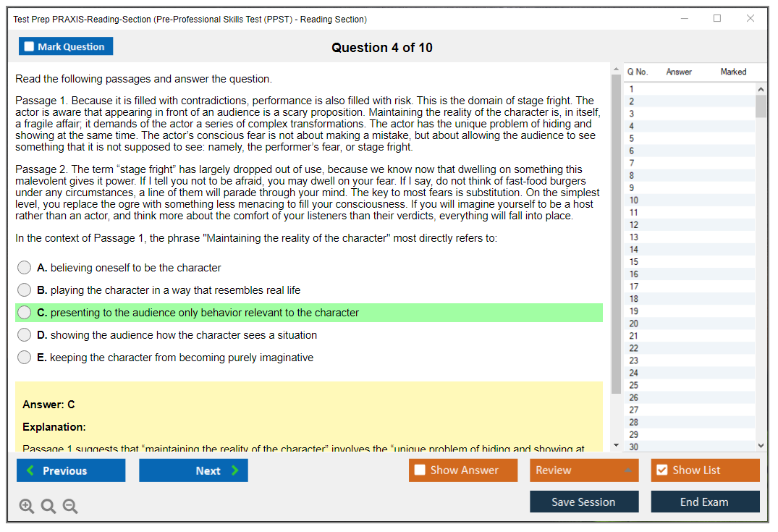Select question 10 in the list
This screenshot has height=532, width=778.
(634, 200)
